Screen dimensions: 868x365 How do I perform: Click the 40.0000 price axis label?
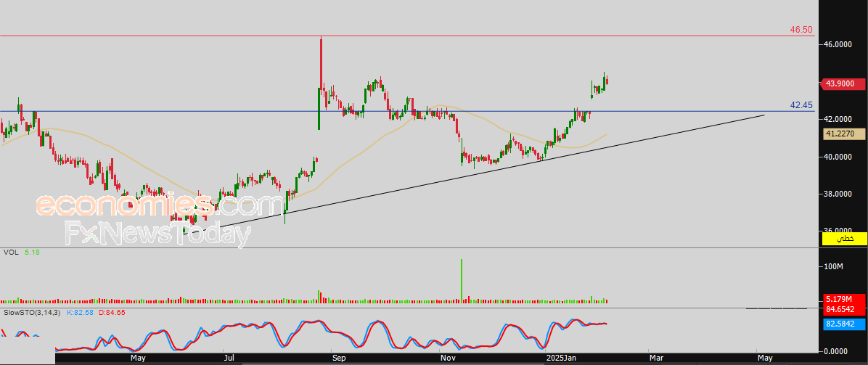839,157
